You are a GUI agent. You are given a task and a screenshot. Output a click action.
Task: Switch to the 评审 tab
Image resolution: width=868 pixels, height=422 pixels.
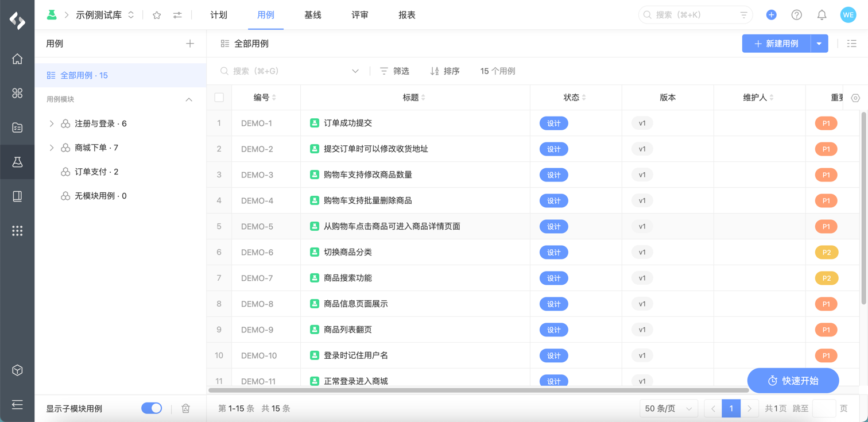(360, 15)
